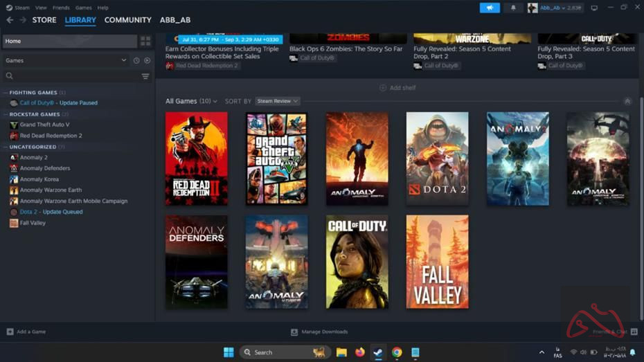Open the Help menu

point(102,8)
